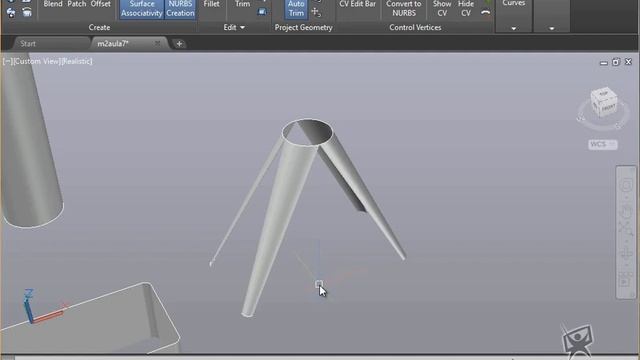Open a new drawing tab with plus
Image resolution: width=640 pixels, height=360 pixels.
click(x=179, y=44)
